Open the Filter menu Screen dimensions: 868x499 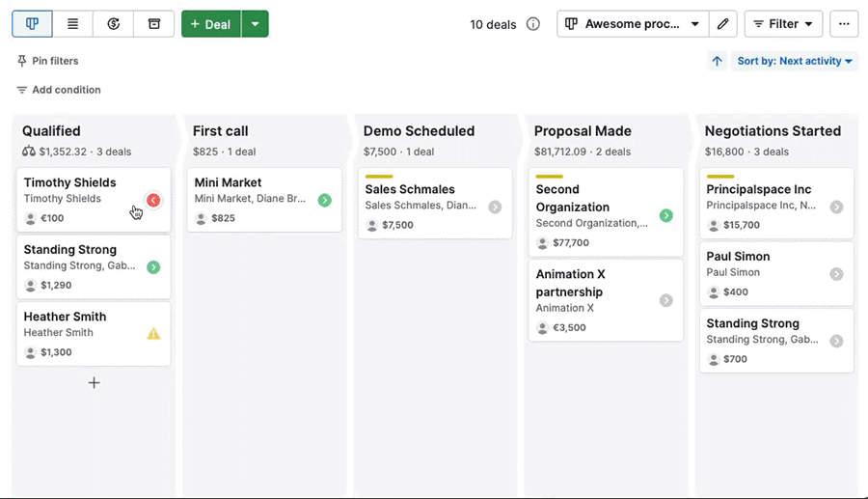783,24
